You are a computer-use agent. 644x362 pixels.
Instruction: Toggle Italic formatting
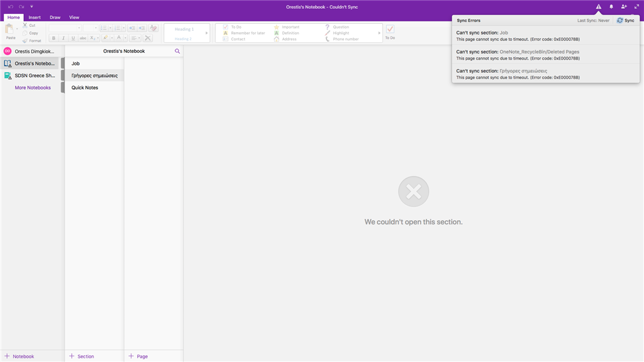tap(64, 38)
